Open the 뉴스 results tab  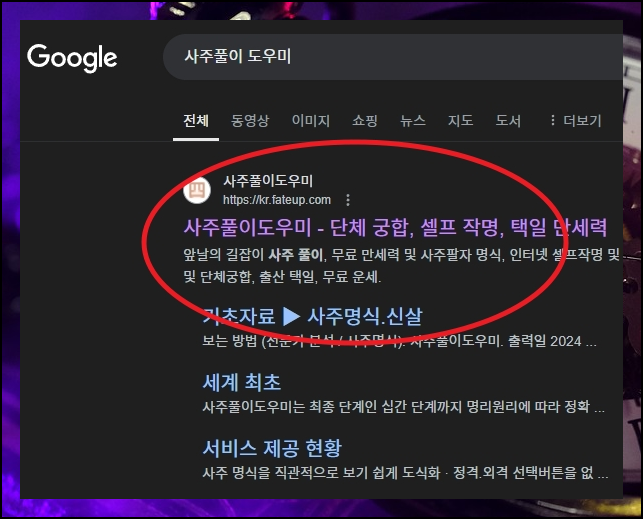(413, 121)
